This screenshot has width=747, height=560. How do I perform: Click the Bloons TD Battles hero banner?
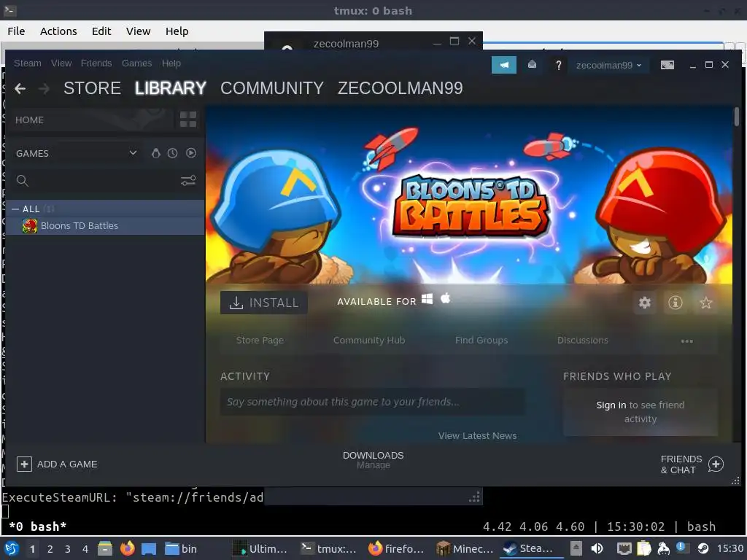469,194
